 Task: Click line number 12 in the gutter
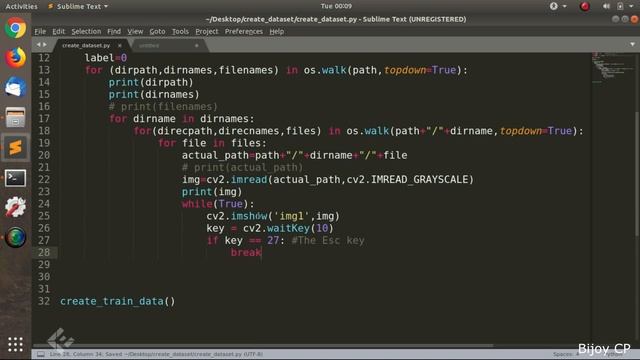[x=44, y=58]
